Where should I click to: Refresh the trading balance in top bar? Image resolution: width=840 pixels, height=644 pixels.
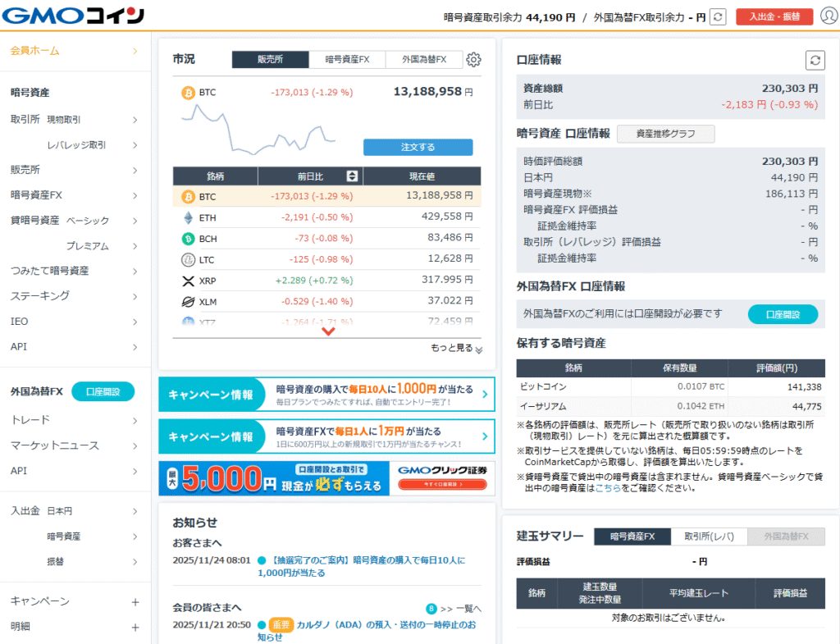[718, 16]
